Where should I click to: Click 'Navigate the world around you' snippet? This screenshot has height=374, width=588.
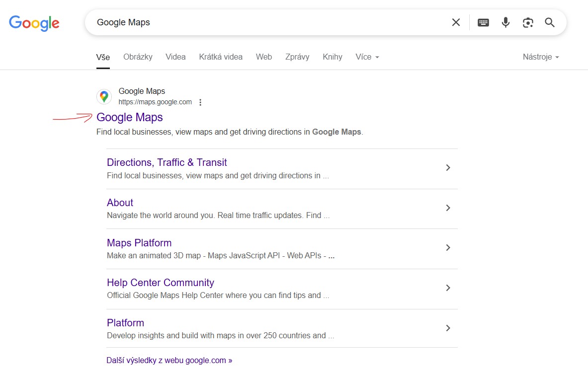pyautogui.click(x=218, y=215)
